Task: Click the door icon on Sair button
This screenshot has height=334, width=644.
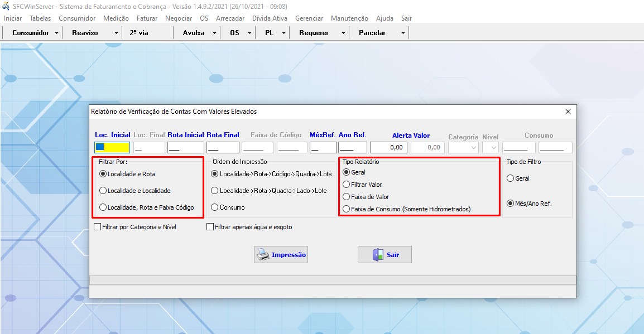Action: click(378, 255)
